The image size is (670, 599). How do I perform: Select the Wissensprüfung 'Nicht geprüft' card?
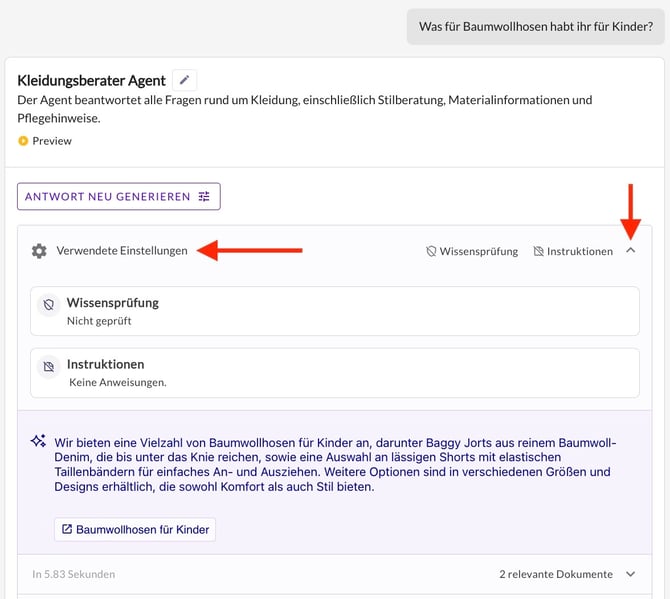pyautogui.click(x=334, y=311)
